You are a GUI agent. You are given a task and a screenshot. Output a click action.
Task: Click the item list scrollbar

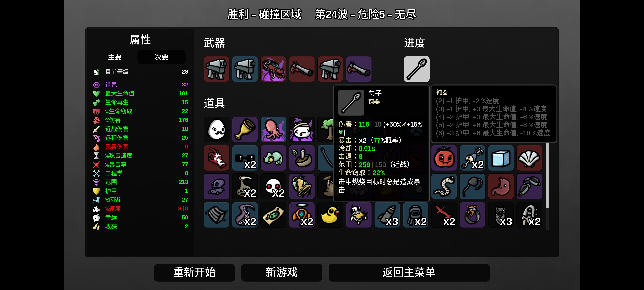pos(547,175)
